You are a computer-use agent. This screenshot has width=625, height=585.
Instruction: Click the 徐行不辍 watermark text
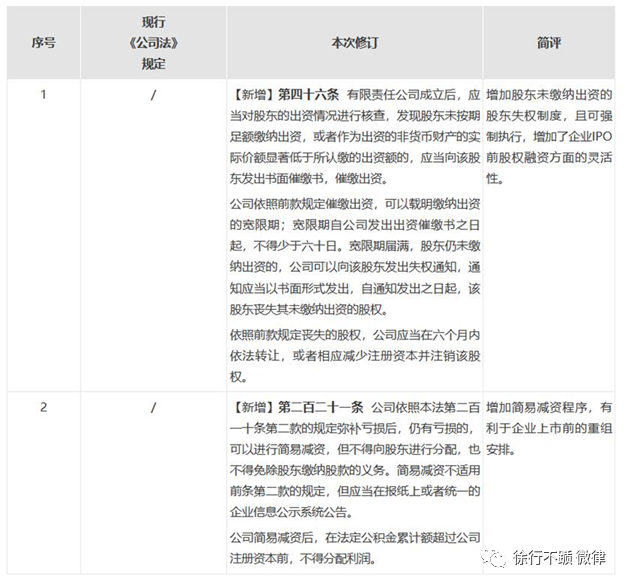coord(541,557)
